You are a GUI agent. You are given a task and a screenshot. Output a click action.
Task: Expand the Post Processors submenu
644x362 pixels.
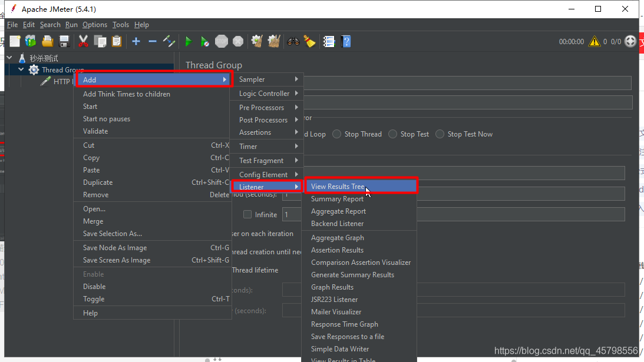pos(267,120)
